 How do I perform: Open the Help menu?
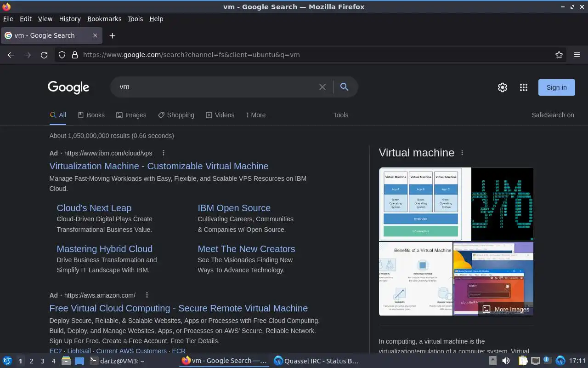156,19
